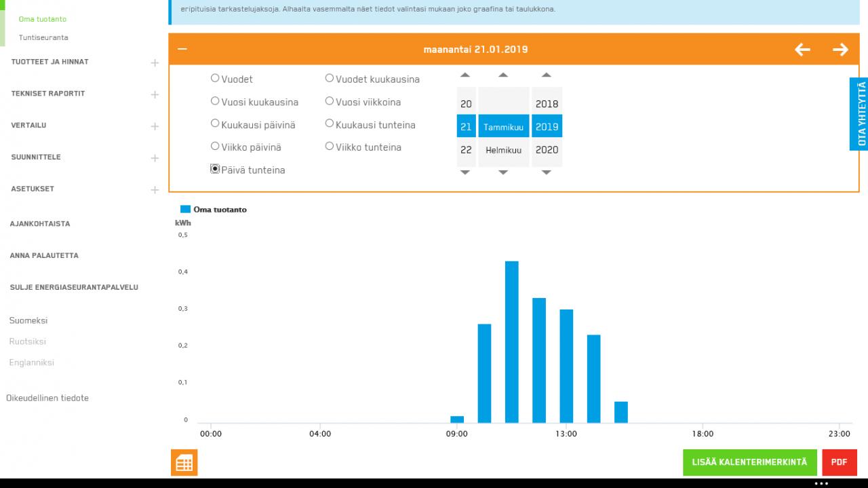The image size is (868, 488).
Task: Expand Asetukset plus icon
Action: (x=155, y=190)
